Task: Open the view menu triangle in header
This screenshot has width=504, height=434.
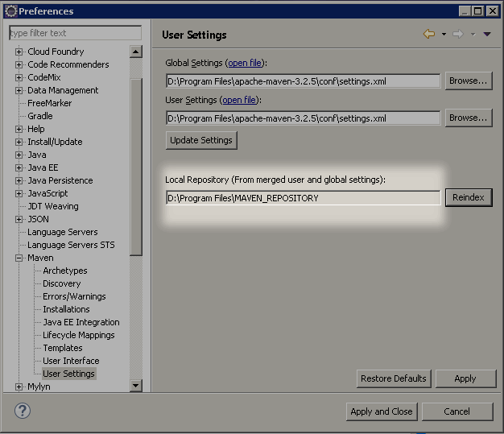Action: [486, 35]
